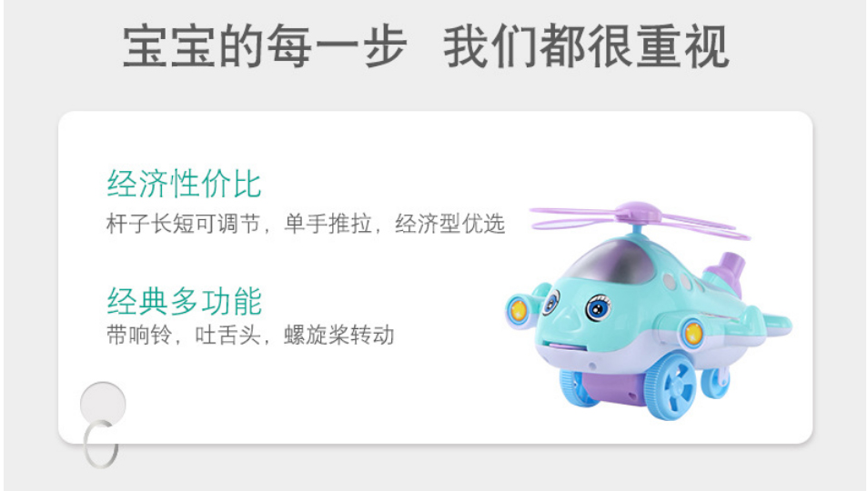Select the 经典多功能 heading

click(184, 301)
